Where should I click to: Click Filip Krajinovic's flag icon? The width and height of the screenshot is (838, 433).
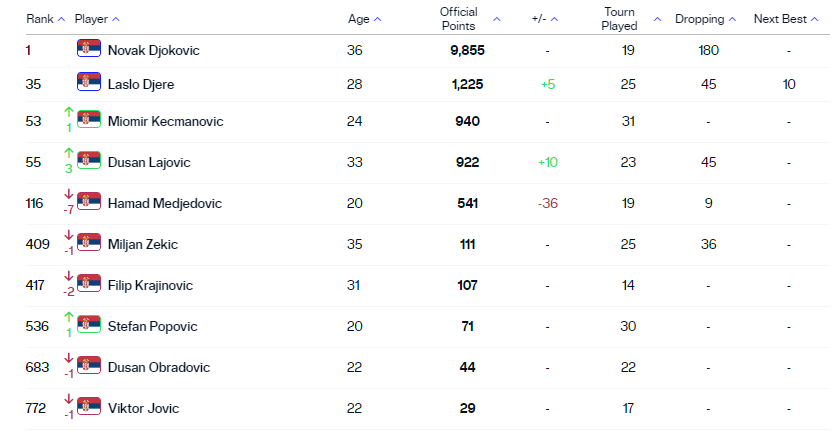click(89, 284)
